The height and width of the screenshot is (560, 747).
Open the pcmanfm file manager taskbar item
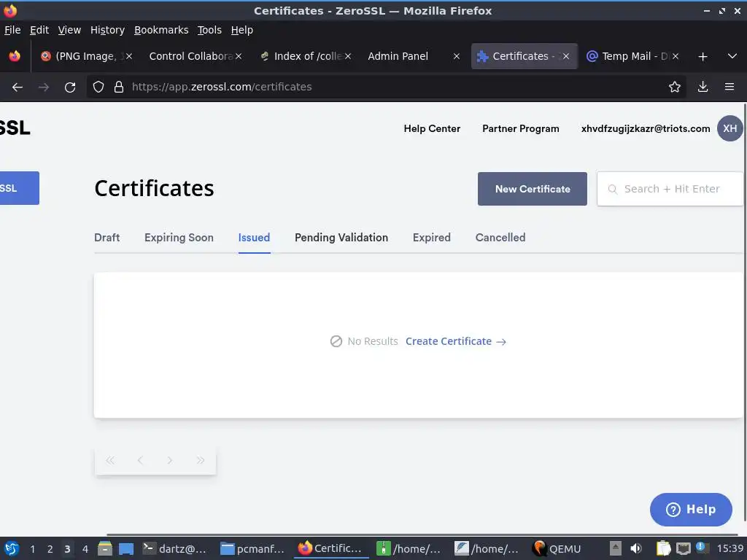[x=252, y=549]
